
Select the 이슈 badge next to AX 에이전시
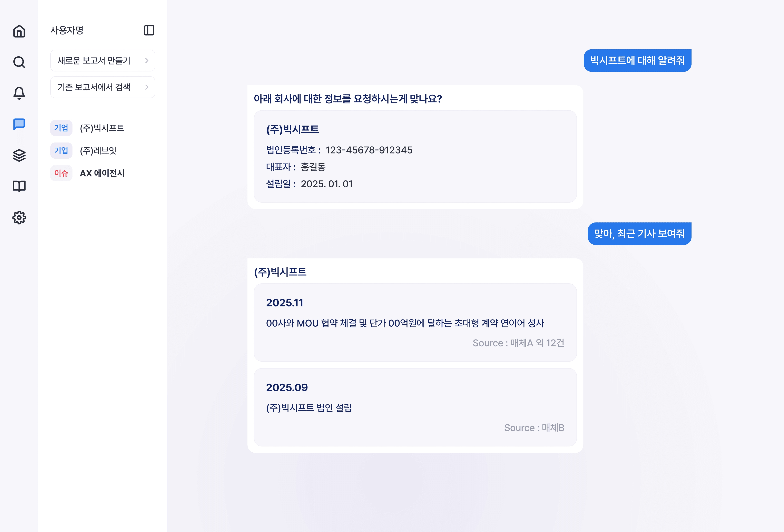coord(61,173)
